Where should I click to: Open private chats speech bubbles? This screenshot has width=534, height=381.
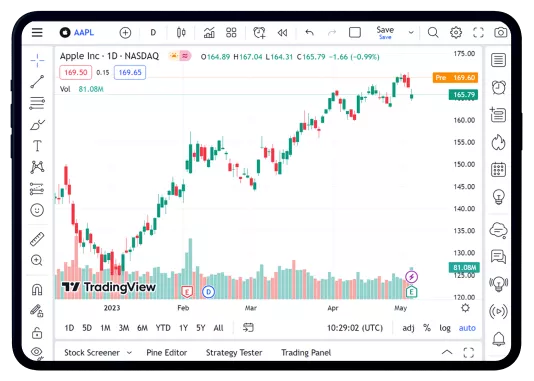pos(498,257)
